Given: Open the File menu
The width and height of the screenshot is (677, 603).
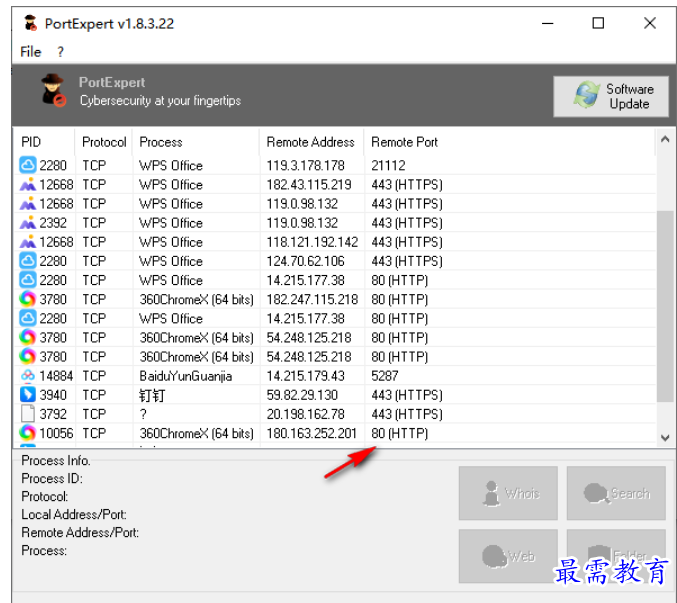Looking at the screenshot, I should point(31,51).
